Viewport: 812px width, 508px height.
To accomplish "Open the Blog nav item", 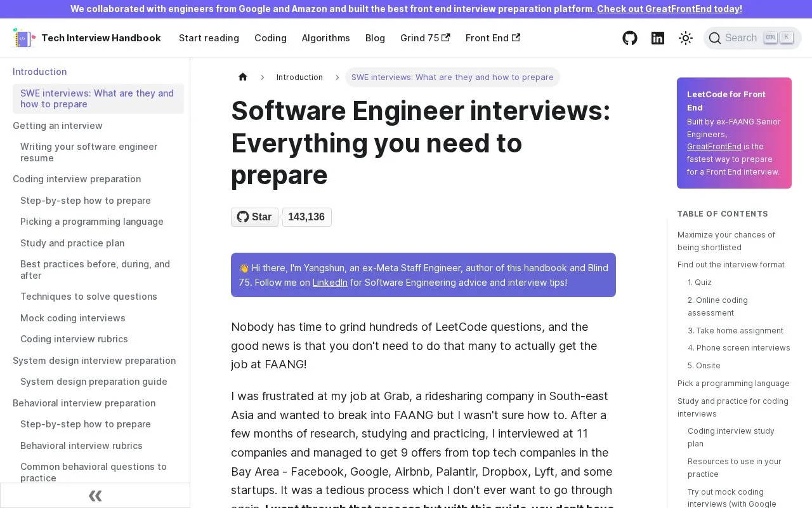I will (375, 38).
